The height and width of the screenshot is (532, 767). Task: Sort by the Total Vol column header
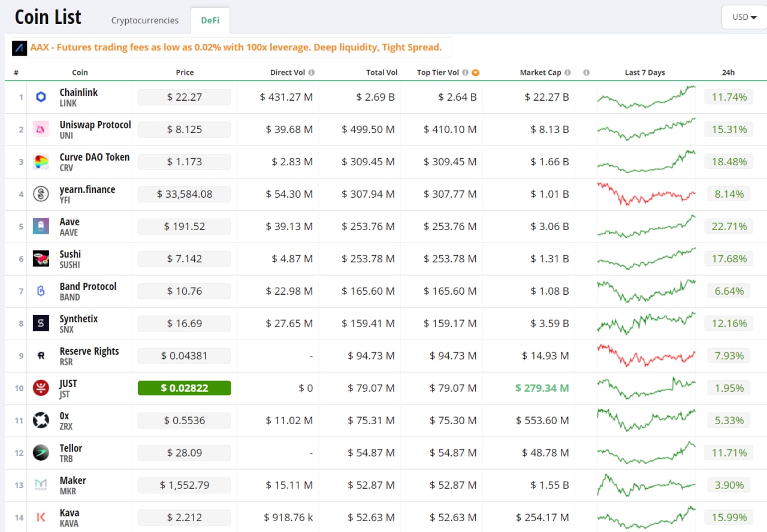tap(382, 72)
